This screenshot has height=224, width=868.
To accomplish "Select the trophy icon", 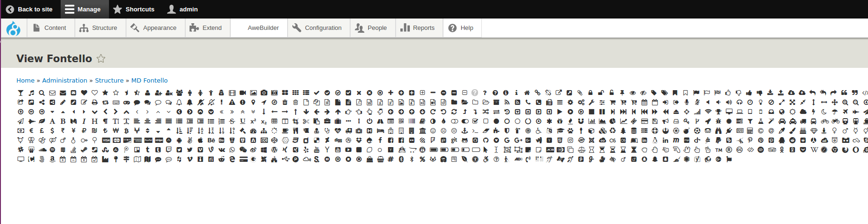I will 718,112.
